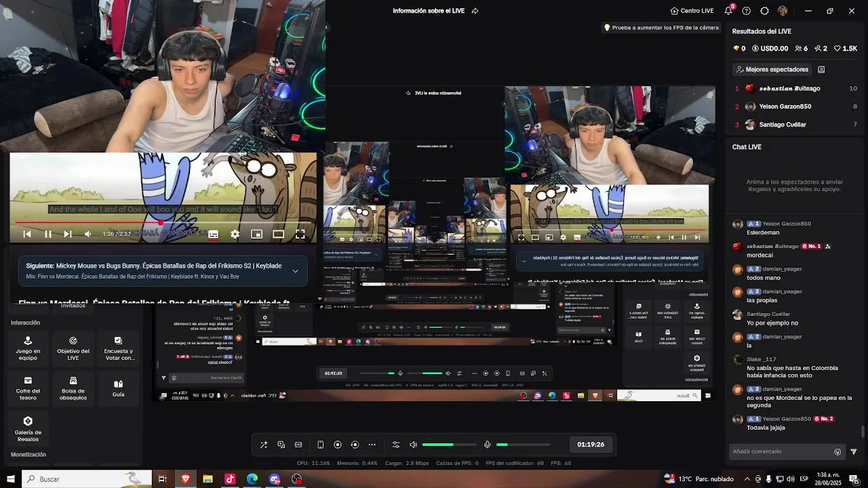Open the profile avatar menu
Image resolution: width=868 pixels, height=488 pixels.
[x=783, y=11]
